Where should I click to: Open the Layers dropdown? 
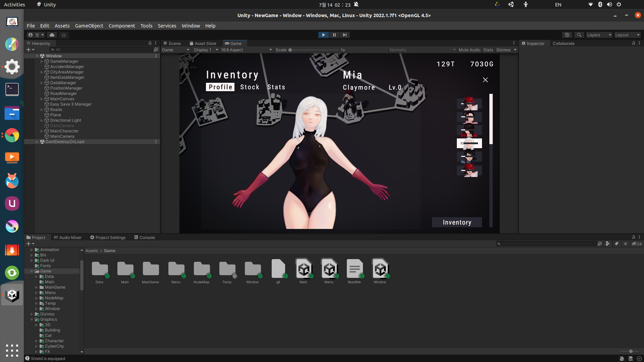click(599, 35)
